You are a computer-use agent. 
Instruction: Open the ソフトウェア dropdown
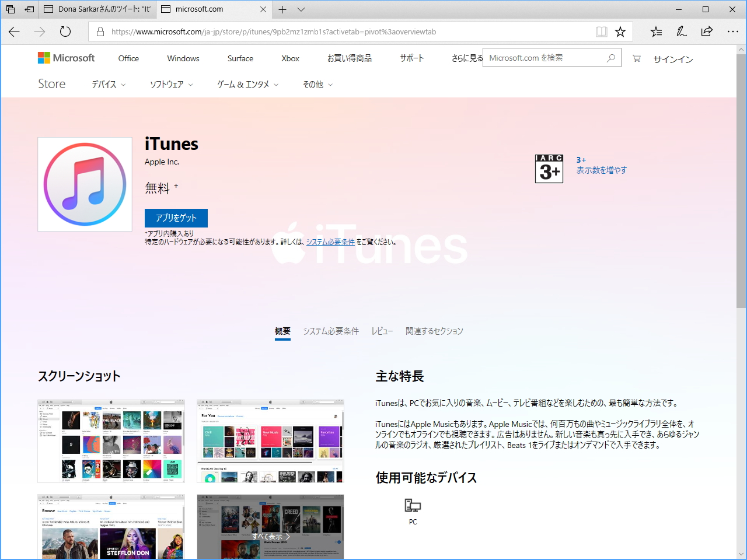pyautogui.click(x=170, y=84)
